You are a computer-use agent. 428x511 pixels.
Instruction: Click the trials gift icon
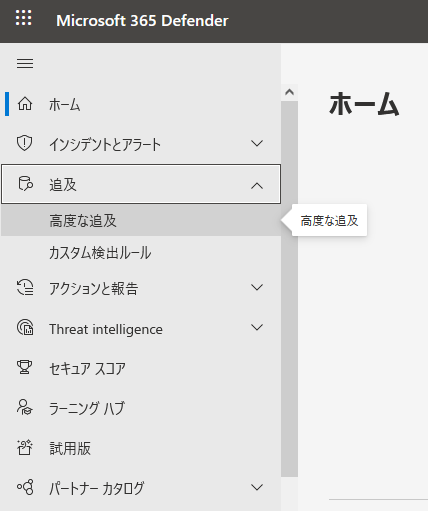pos(25,447)
